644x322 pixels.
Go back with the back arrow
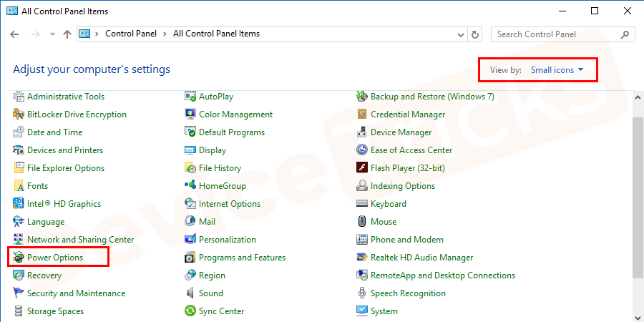(14, 34)
